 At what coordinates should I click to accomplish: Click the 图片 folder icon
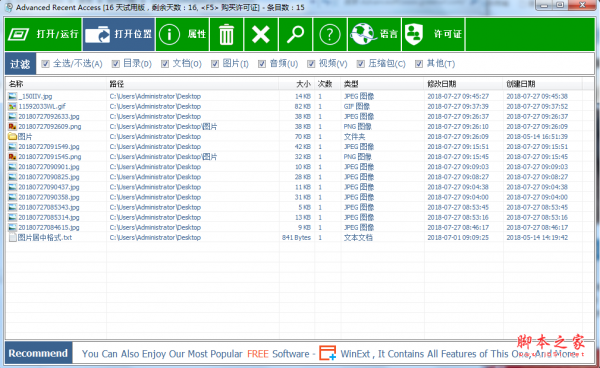(13, 137)
